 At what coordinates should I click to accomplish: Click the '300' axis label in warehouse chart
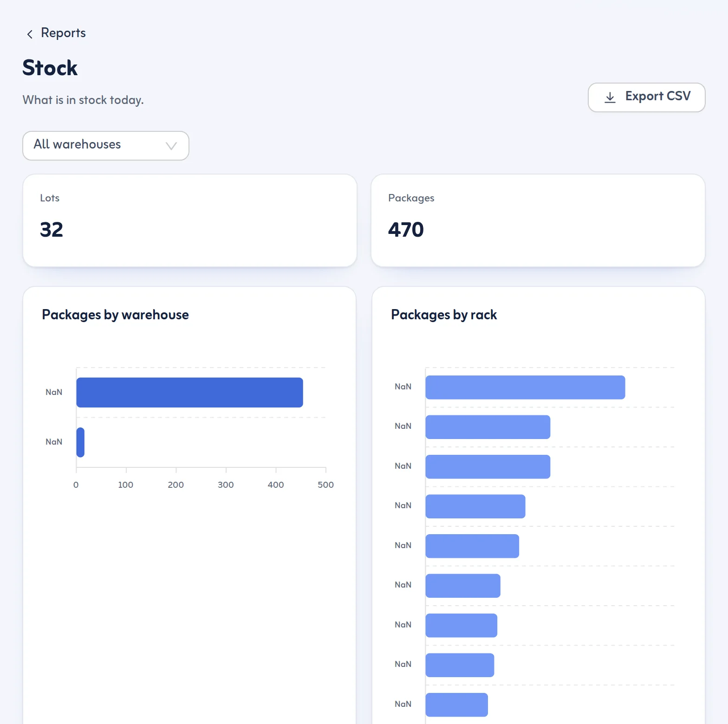tap(226, 485)
